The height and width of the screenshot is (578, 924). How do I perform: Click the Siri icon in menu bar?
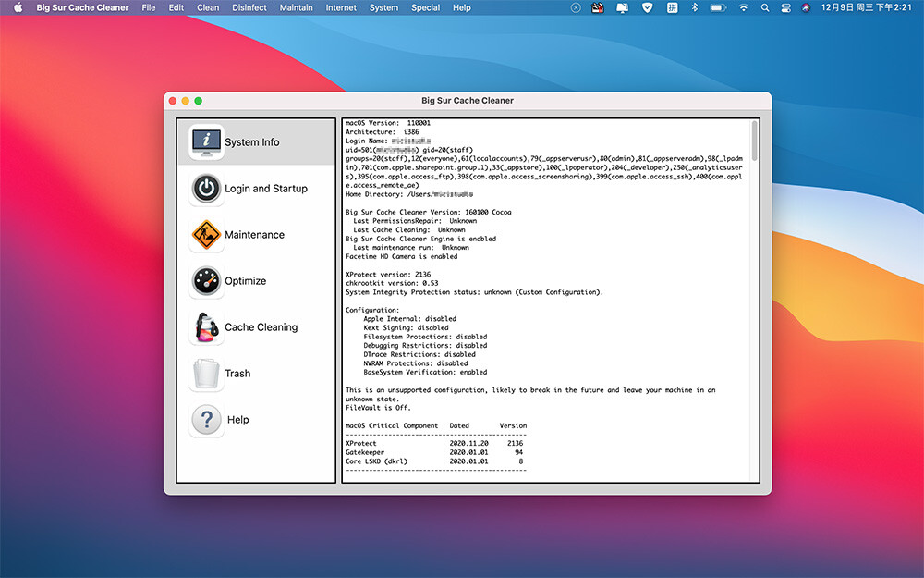(x=806, y=7)
